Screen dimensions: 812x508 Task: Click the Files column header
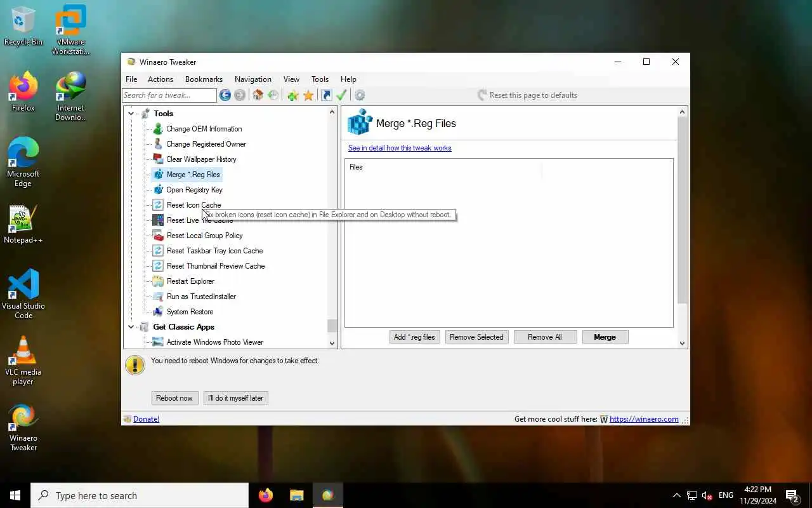tap(444, 167)
